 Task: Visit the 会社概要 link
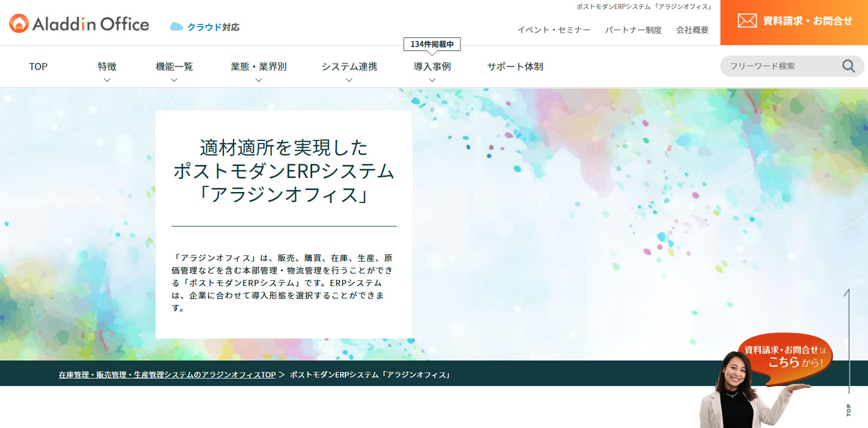pyautogui.click(x=692, y=30)
